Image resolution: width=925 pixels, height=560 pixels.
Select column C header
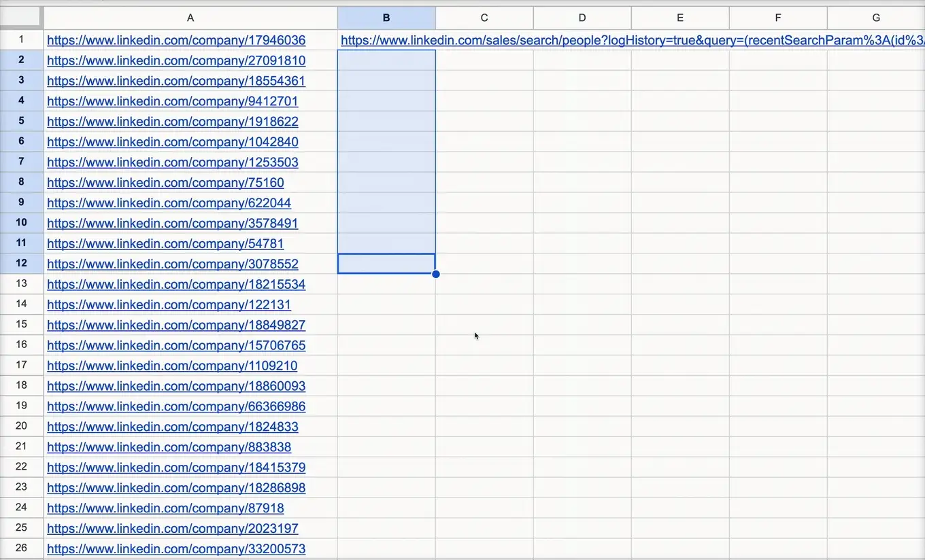[x=484, y=18]
